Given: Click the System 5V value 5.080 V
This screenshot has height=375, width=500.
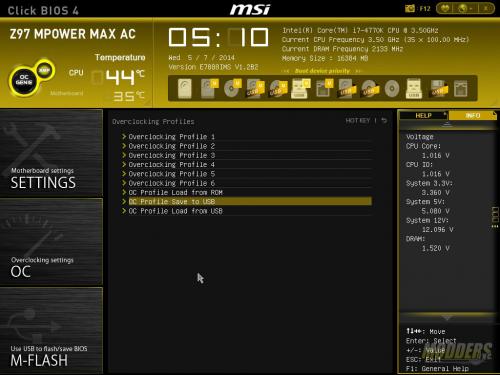Looking at the screenshot, I should point(436,211).
